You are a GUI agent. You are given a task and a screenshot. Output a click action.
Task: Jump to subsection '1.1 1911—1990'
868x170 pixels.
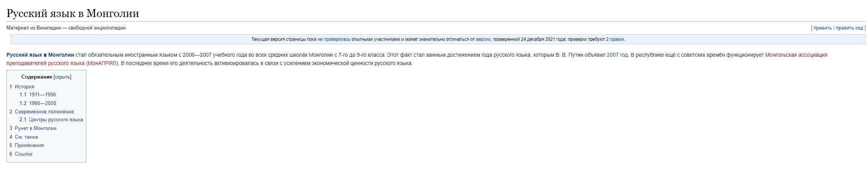coord(38,95)
